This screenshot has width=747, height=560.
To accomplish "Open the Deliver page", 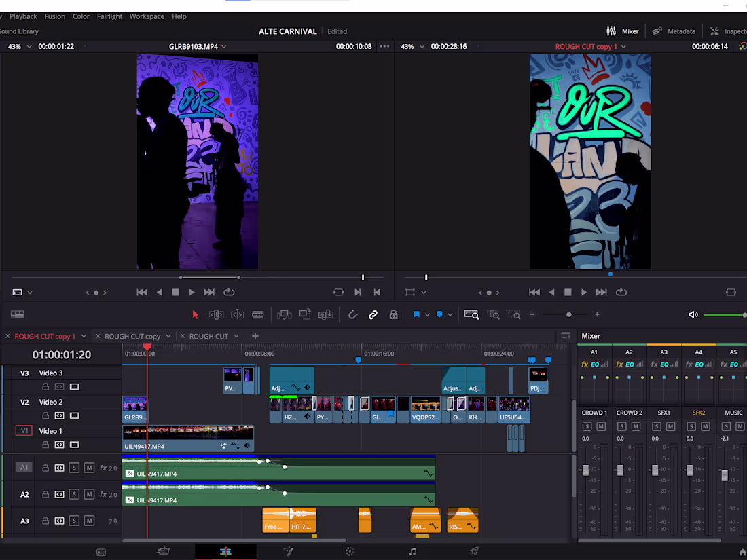I will coord(473,552).
